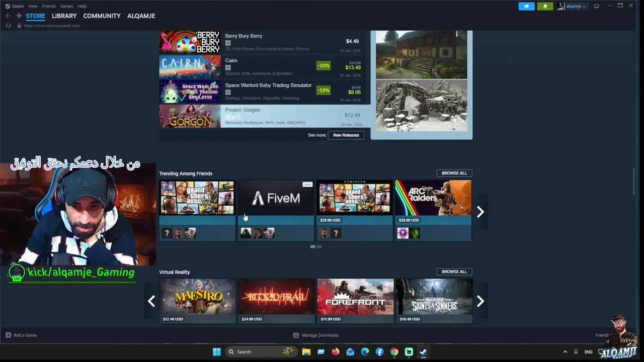The width and height of the screenshot is (644, 362).
Task: Move Virtual Reality carousel left
Action: (151, 301)
